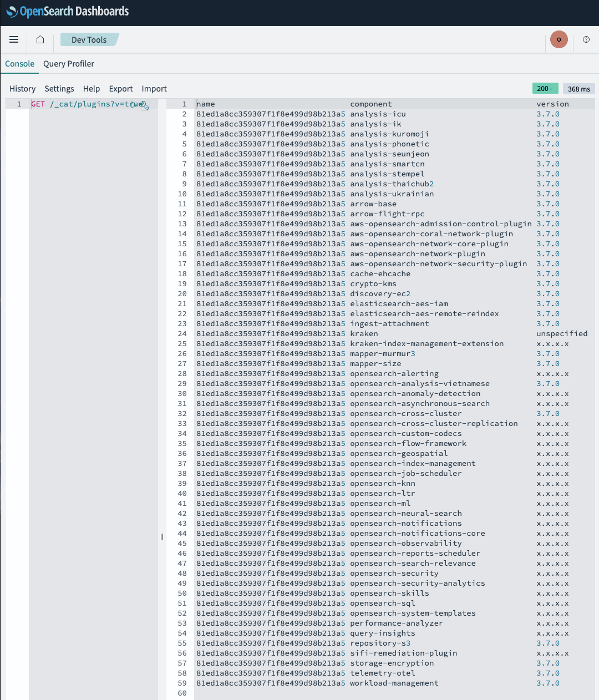Open the console Settings
The width and height of the screenshot is (599, 700).
coord(59,89)
